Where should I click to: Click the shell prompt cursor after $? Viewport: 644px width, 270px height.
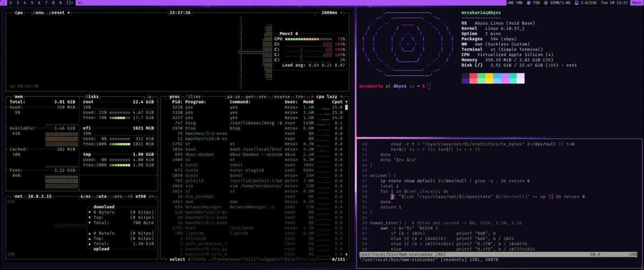tap(429, 86)
